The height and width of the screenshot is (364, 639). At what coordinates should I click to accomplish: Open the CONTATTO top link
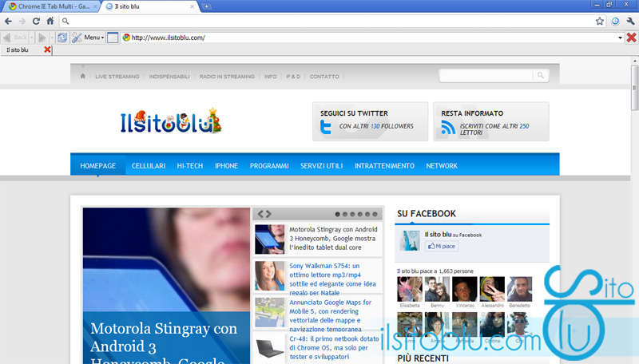(324, 77)
